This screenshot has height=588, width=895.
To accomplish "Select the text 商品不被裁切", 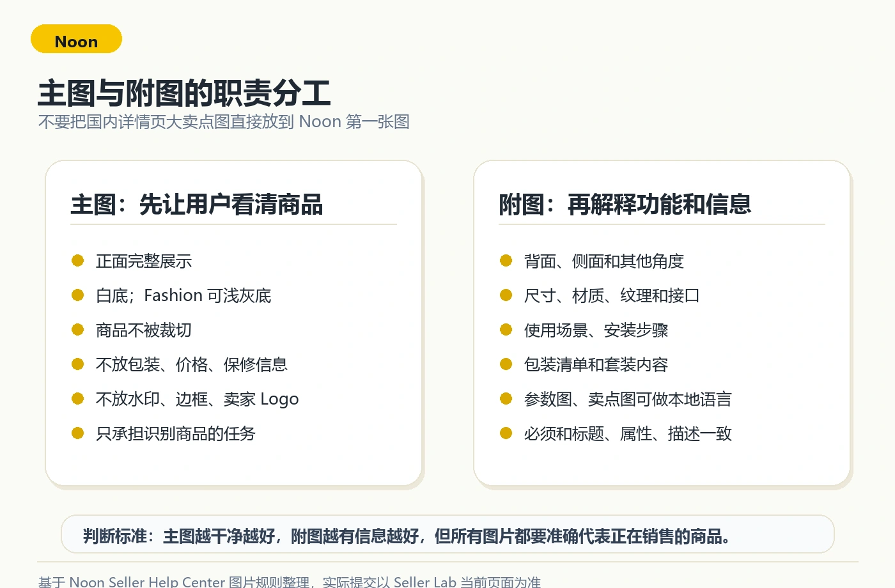I will pos(144,330).
